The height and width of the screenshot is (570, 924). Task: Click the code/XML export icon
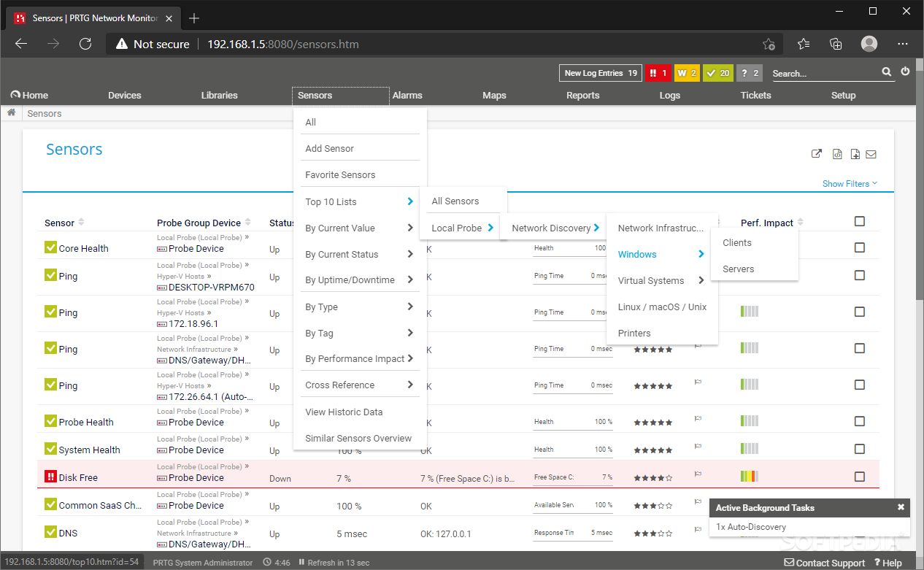(838, 154)
